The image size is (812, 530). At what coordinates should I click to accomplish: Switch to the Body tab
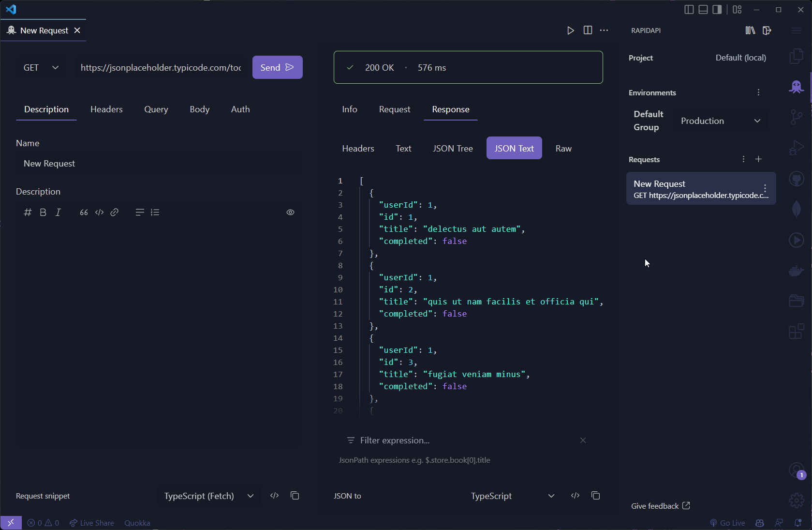tap(200, 109)
